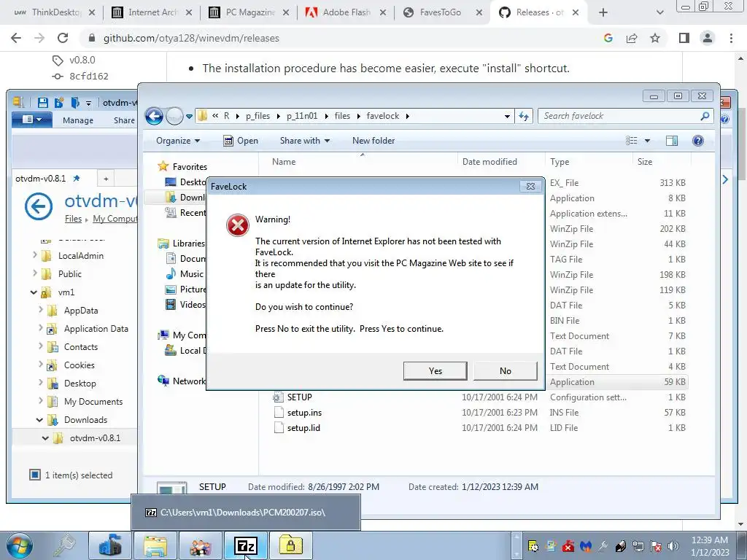Open the view options dropdown arrow
Screen dimensions: 747x560
(647, 141)
